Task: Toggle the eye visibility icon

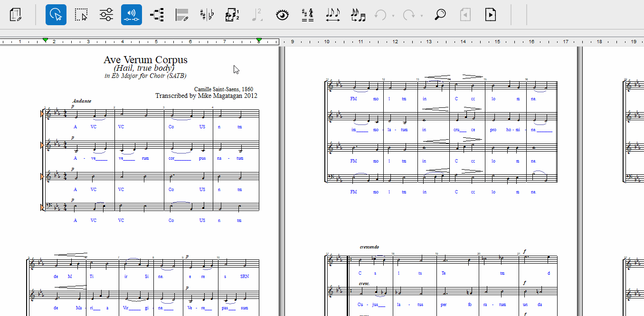Action: [x=283, y=15]
